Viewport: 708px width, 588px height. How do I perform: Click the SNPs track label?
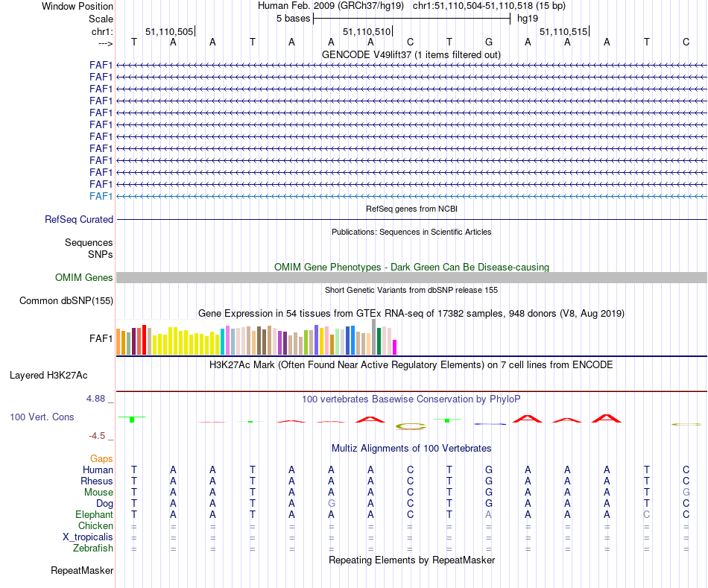tap(101, 254)
